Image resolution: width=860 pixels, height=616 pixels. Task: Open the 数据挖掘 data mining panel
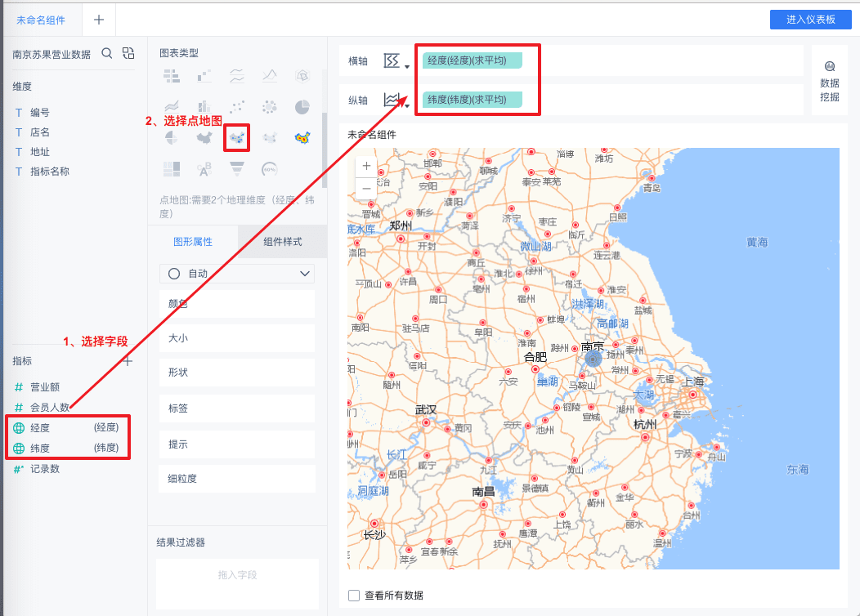pyautogui.click(x=829, y=81)
